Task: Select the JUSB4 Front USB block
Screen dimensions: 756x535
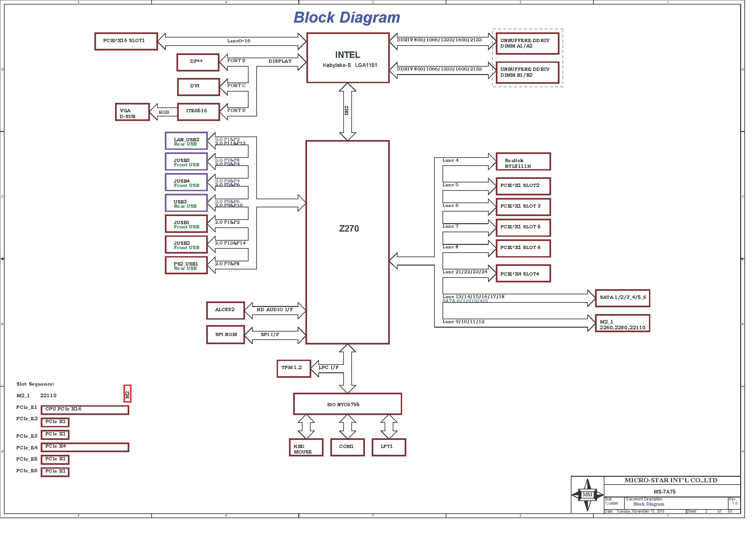Action: point(186,182)
